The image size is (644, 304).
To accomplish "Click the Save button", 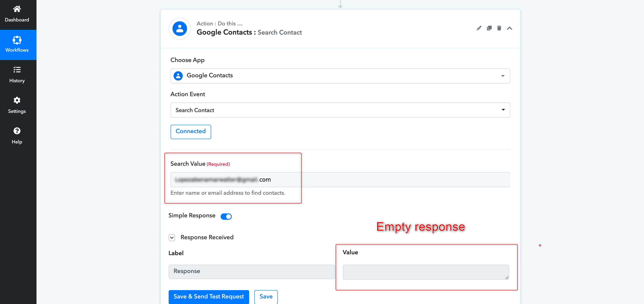I will click(266, 297).
